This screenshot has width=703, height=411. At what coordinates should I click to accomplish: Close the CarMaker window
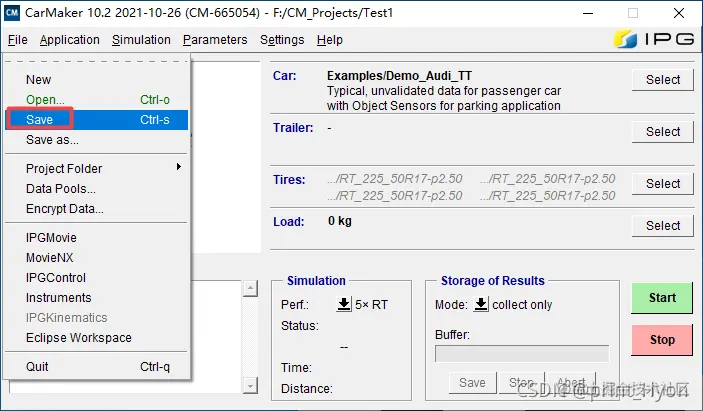(x=679, y=13)
